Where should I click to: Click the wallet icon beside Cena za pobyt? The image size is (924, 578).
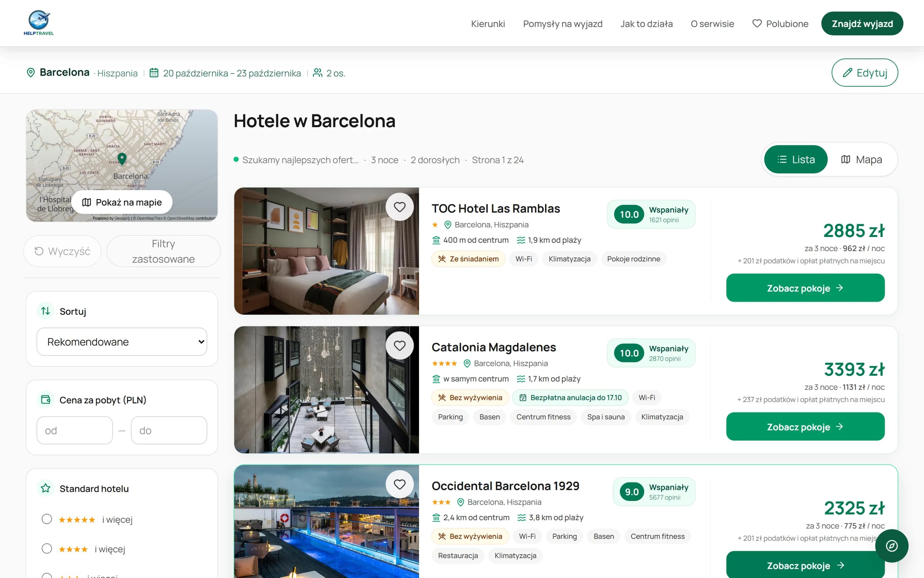click(x=45, y=400)
